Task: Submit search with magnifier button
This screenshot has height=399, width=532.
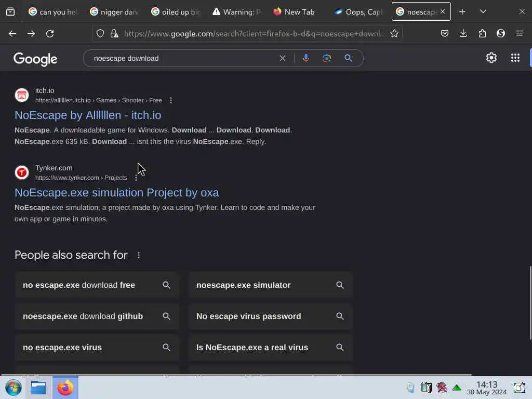Action: 348,58
